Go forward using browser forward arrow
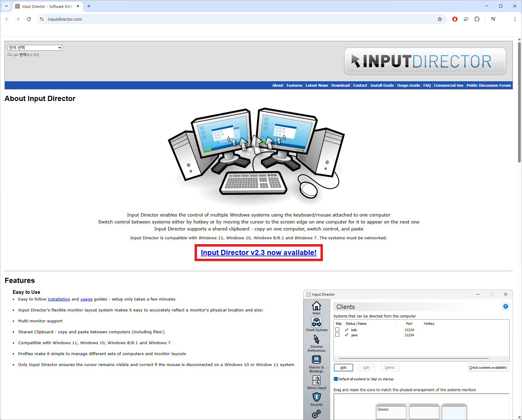The image size is (522, 420). point(18,19)
